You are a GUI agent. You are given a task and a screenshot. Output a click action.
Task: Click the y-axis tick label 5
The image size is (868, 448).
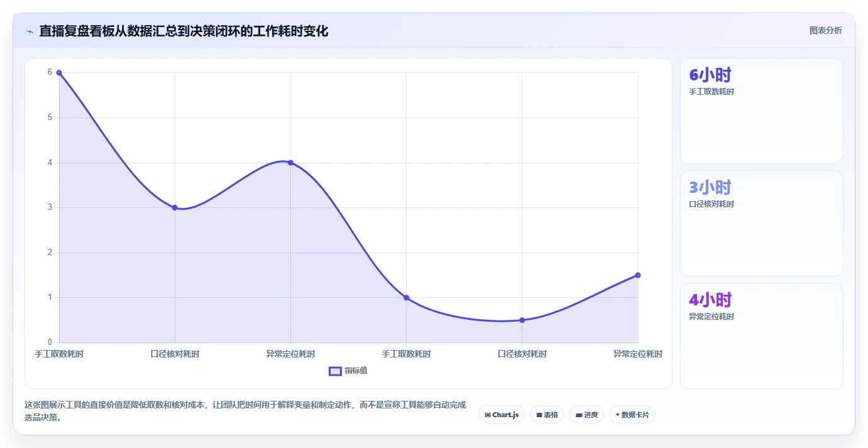[50, 117]
